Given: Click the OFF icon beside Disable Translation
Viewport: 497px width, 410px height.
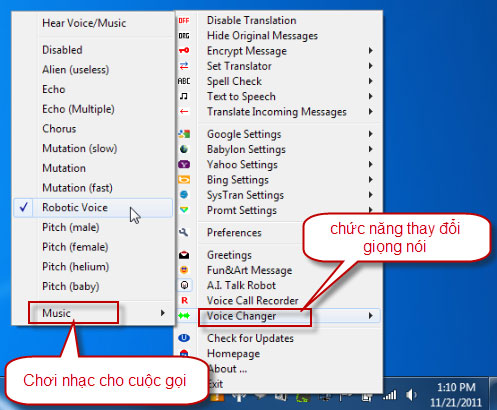Looking at the screenshot, I should 184,21.
